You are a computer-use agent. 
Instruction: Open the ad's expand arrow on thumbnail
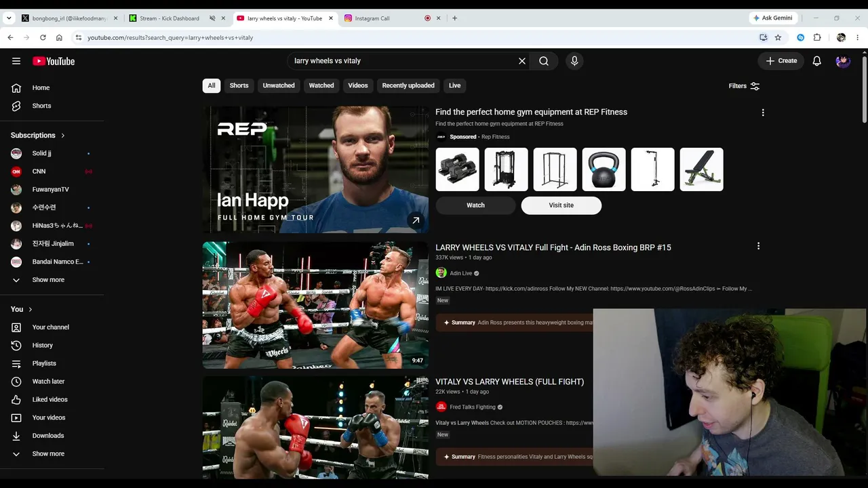[416, 220]
